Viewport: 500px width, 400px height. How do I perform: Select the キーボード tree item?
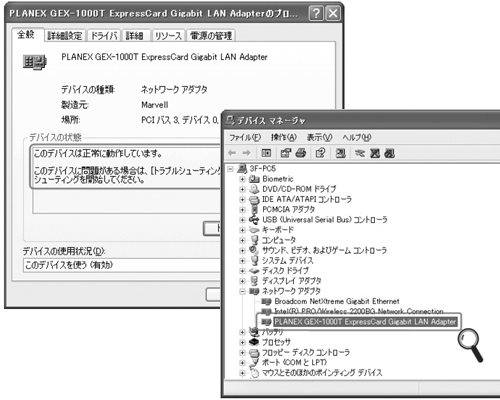[x=278, y=230]
